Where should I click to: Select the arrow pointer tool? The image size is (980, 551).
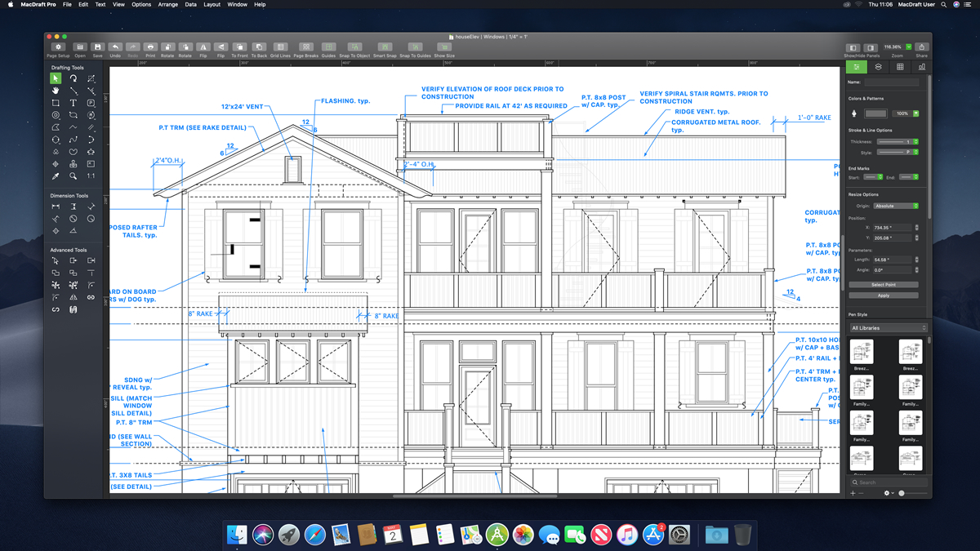pyautogui.click(x=56, y=78)
